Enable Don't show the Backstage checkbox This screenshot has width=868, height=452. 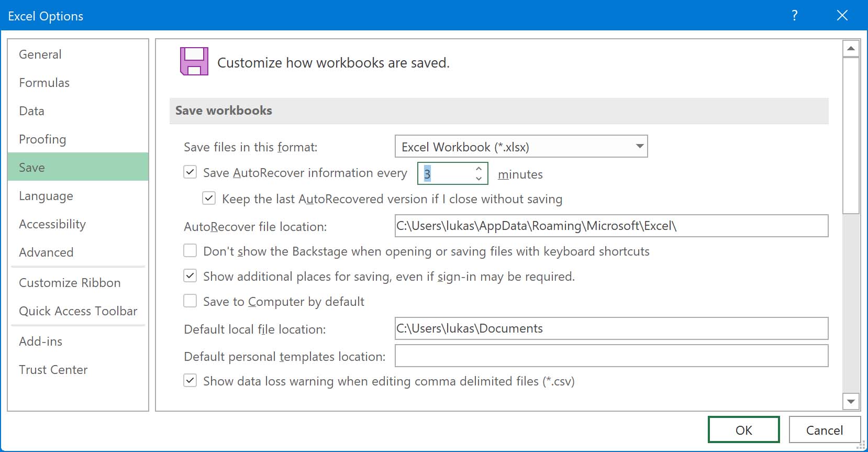190,250
